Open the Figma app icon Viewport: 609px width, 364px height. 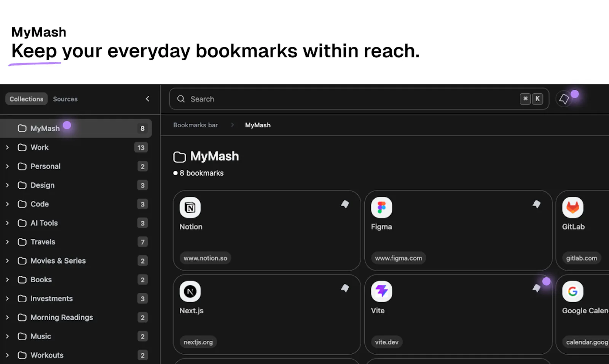point(381,207)
